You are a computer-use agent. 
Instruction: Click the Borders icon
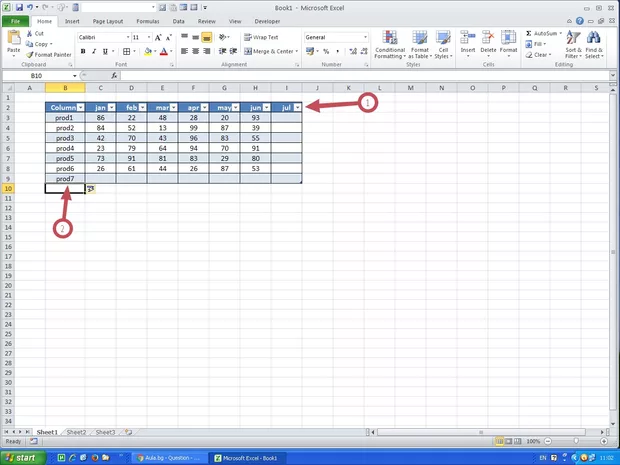point(127,51)
